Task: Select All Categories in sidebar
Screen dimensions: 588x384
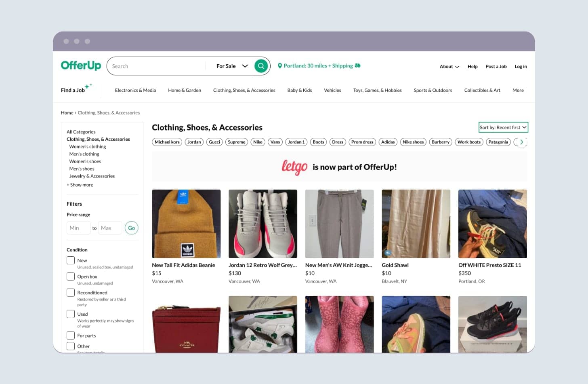Action: coord(81,132)
